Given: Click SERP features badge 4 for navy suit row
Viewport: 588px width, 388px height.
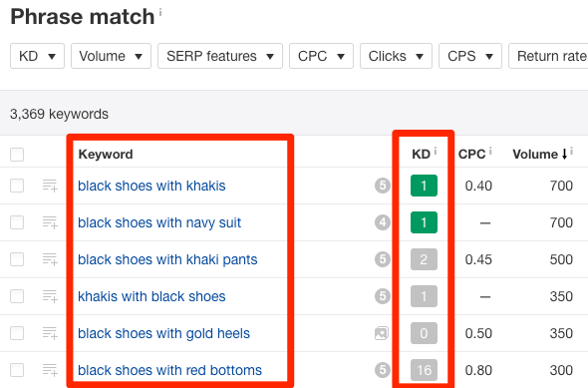Looking at the screenshot, I should (x=382, y=222).
